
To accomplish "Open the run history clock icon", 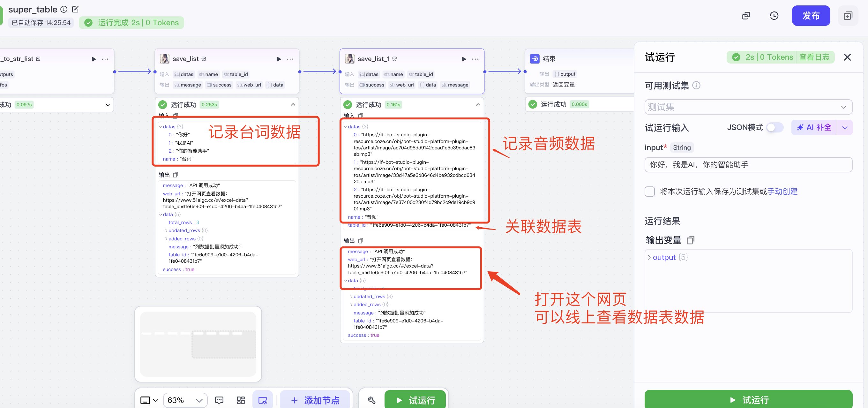I will (x=774, y=16).
